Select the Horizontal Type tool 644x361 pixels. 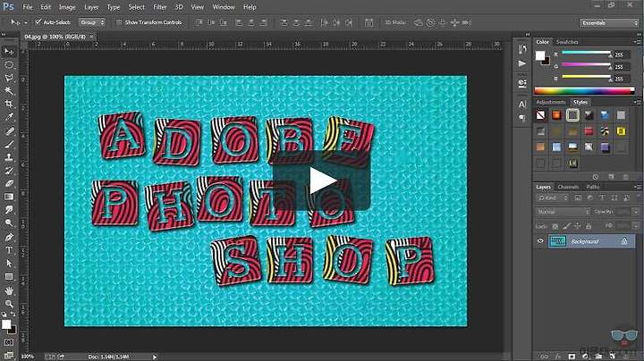coord(9,250)
